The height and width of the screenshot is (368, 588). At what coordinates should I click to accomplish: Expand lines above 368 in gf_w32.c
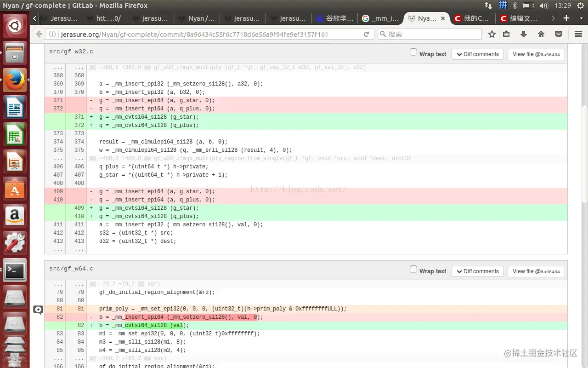point(58,67)
